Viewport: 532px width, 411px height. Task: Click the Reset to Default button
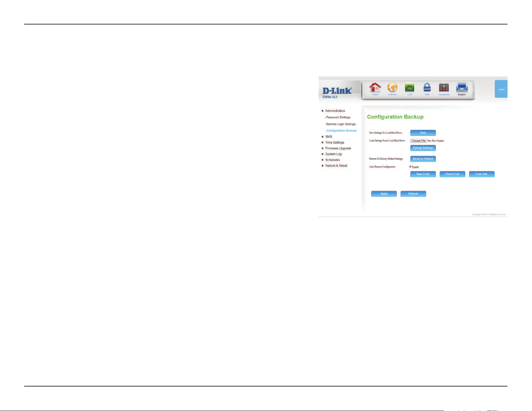click(423, 159)
